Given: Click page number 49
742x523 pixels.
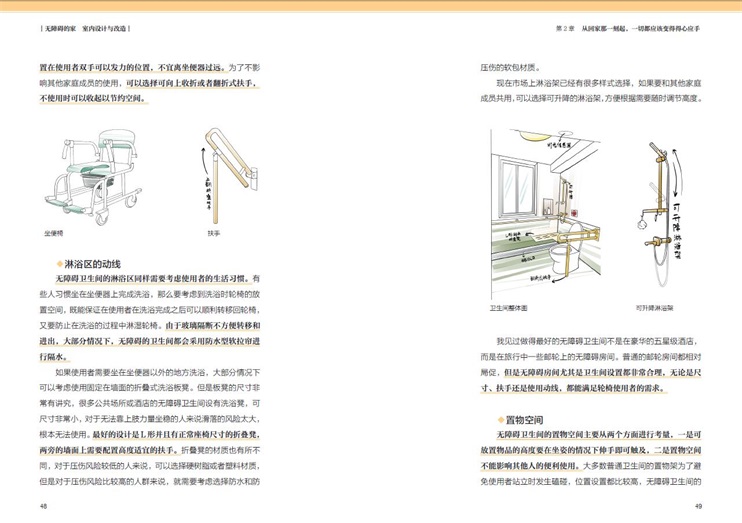Looking at the screenshot, I should click(x=700, y=507).
